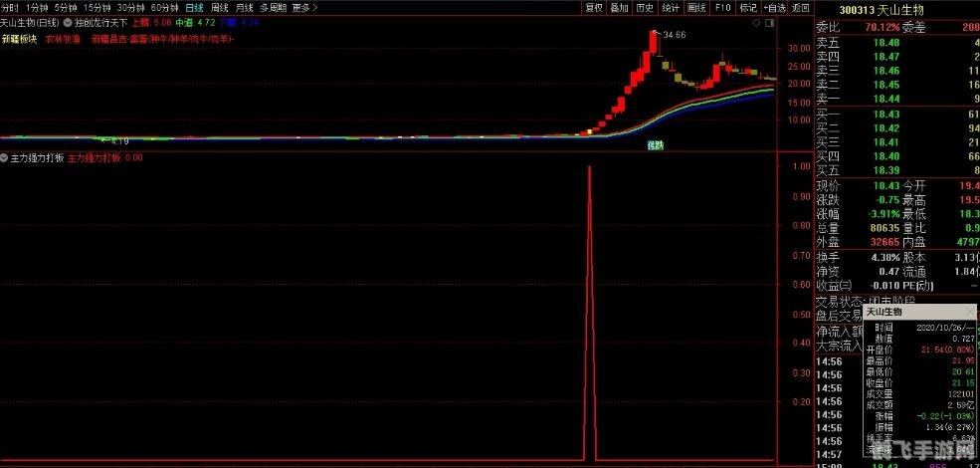Click the 画线 drawing tool

pyautogui.click(x=696, y=7)
